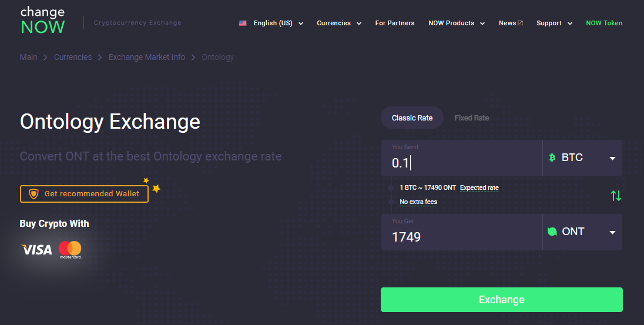
Task: Click the Buy Crypto With label
Action: click(x=54, y=223)
